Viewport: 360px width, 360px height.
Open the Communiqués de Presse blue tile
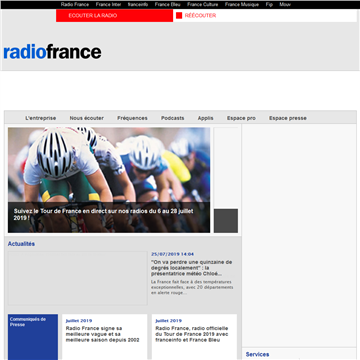click(33, 337)
